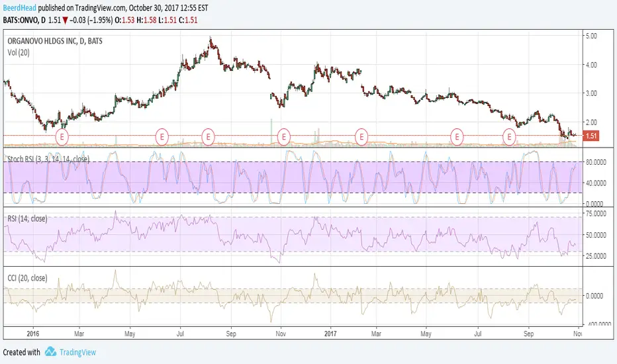617x364 pixels.
Task: Select the ORGANOVO HLDGS INC chart title
Action: tap(55, 41)
